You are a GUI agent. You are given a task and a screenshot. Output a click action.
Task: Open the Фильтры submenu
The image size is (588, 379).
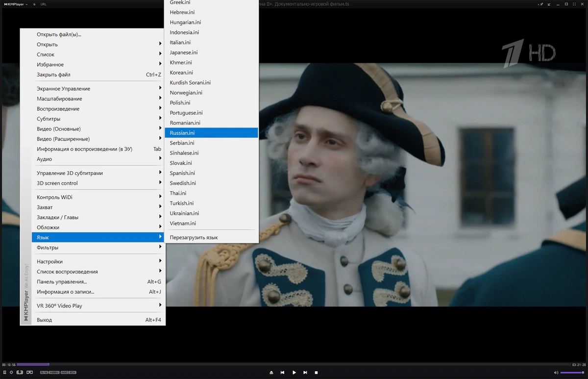tap(98, 247)
